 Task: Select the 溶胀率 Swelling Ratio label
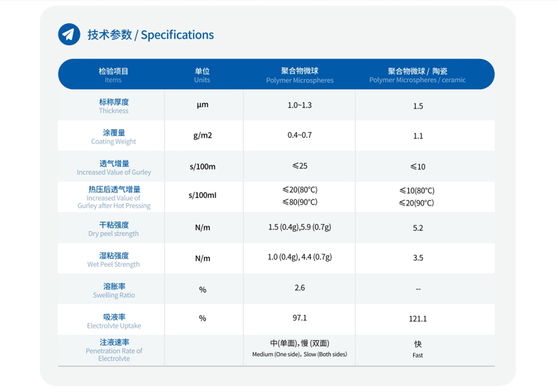(x=114, y=290)
